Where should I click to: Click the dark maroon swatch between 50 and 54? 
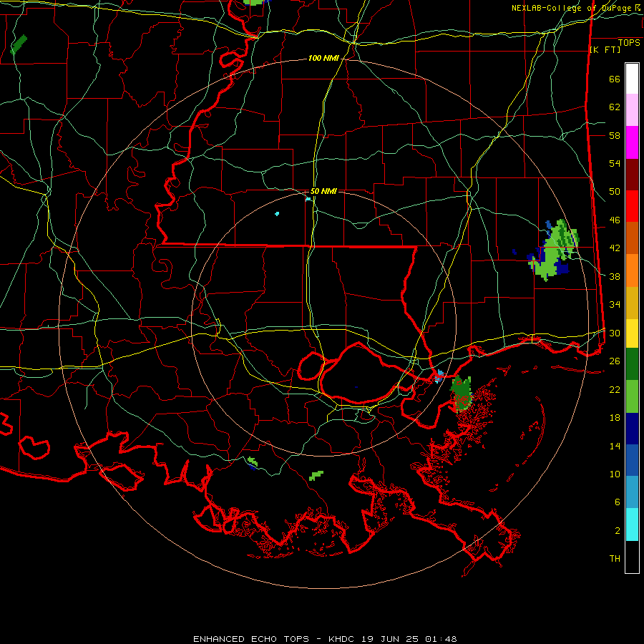click(x=632, y=175)
